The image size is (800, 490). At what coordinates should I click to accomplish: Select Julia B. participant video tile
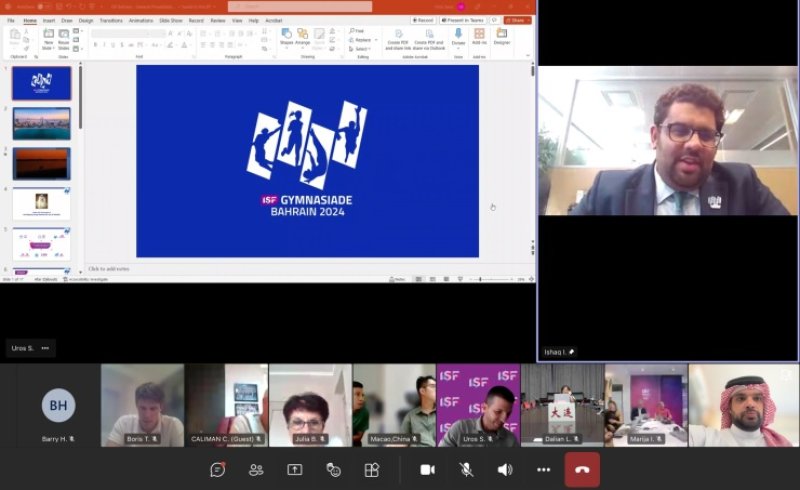[x=310, y=405]
